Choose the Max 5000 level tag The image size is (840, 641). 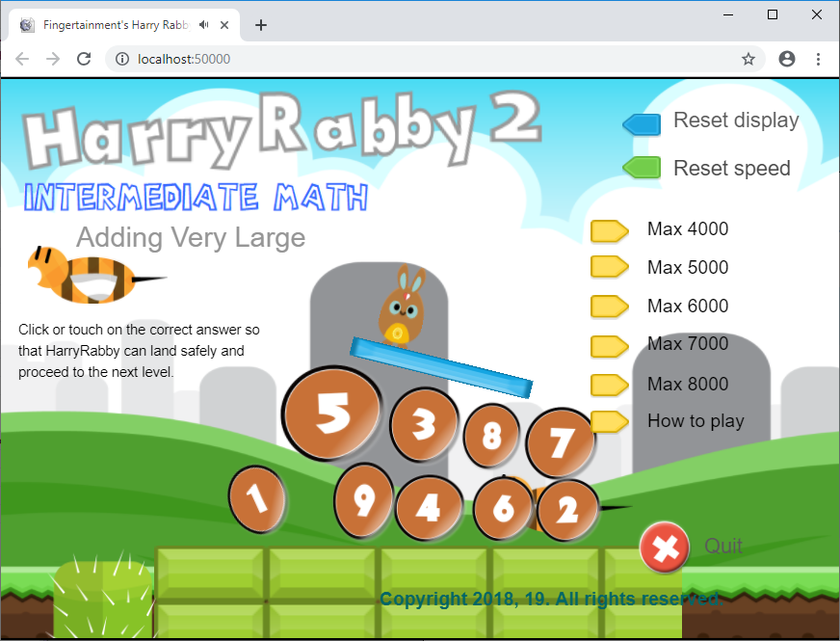click(686, 267)
